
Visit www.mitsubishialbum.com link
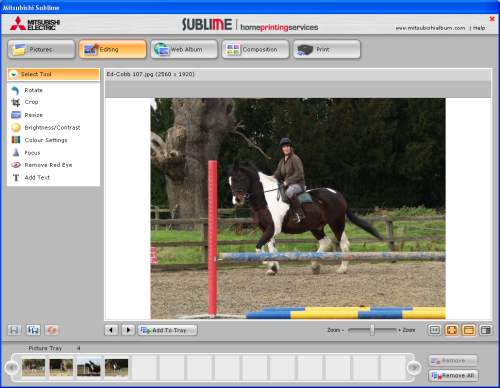[430, 28]
